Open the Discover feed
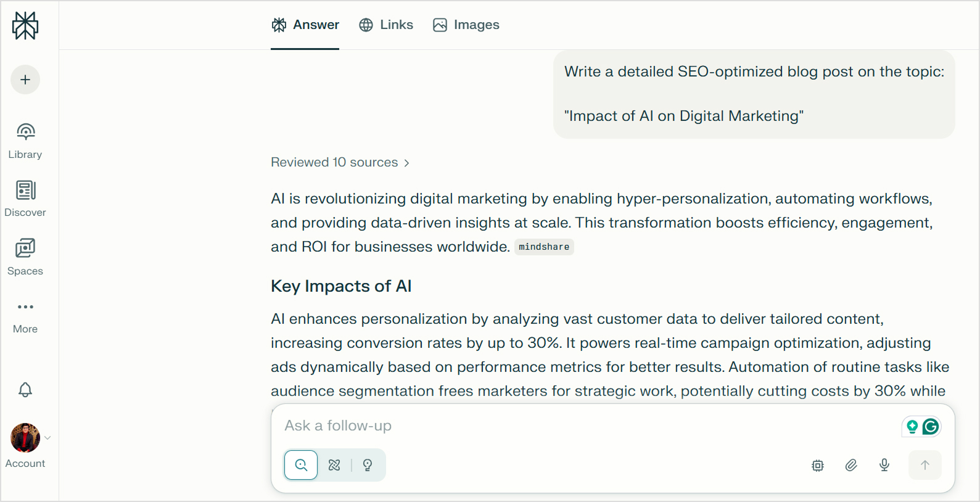Image resolution: width=980 pixels, height=502 pixels. 25,199
